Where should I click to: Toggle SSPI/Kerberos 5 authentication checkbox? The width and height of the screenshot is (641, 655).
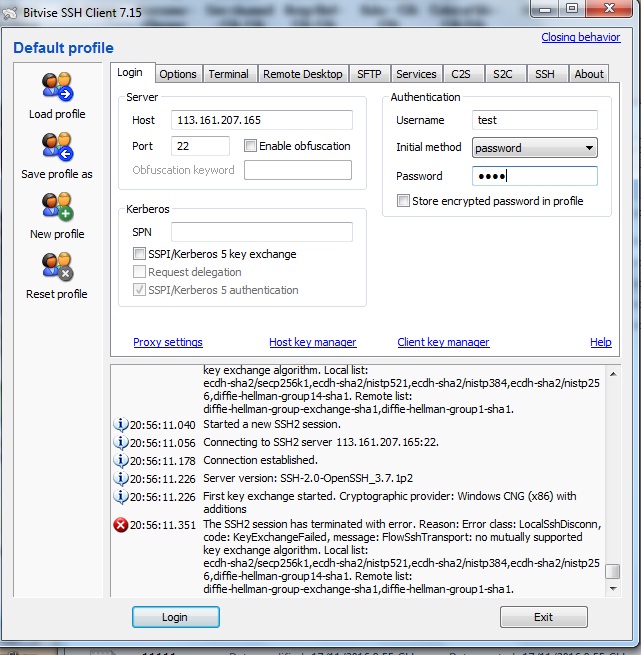pyautogui.click(x=139, y=289)
